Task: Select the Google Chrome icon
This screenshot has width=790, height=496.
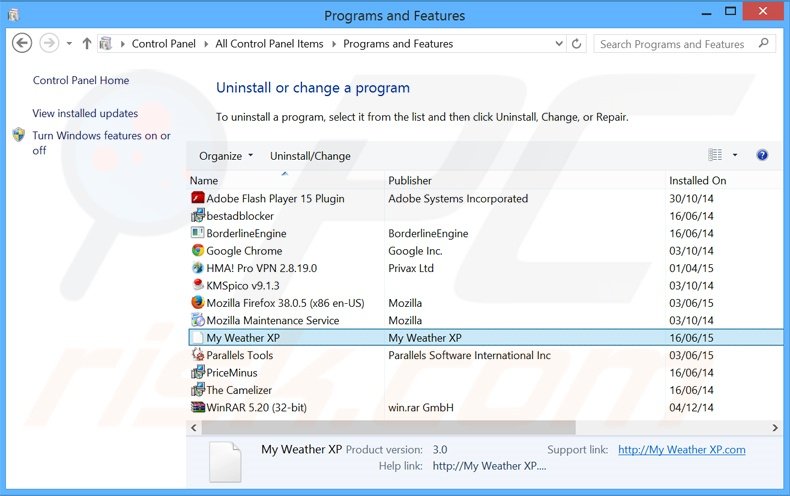Action: 198,250
